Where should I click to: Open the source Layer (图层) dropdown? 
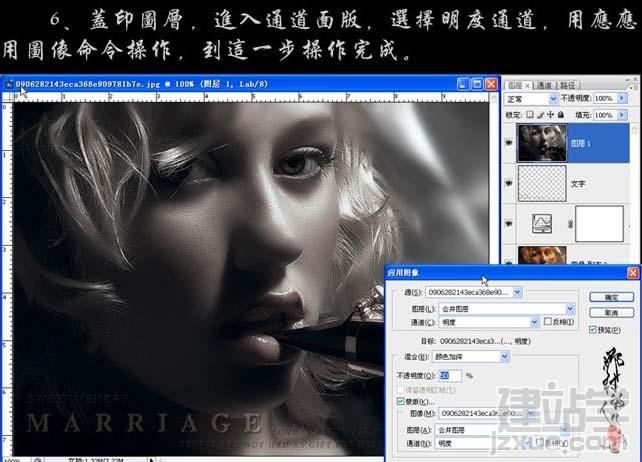[507, 309]
